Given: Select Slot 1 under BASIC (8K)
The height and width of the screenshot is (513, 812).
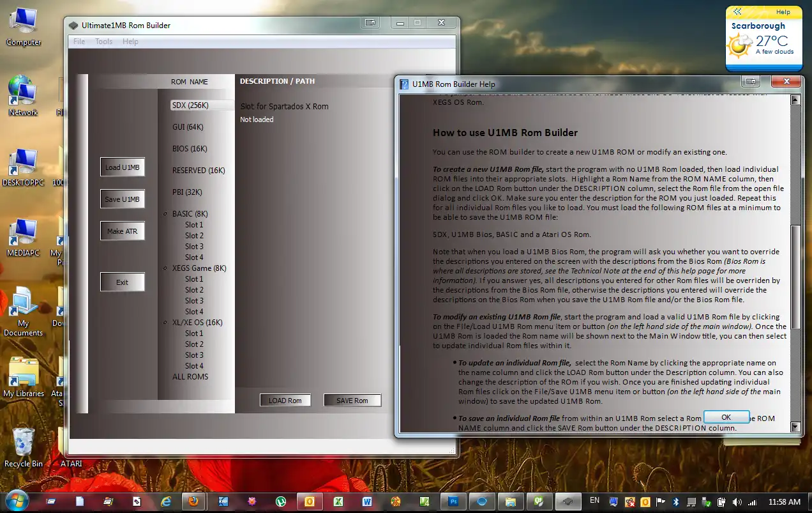Looking at the screenshot, I should [194, 225].
